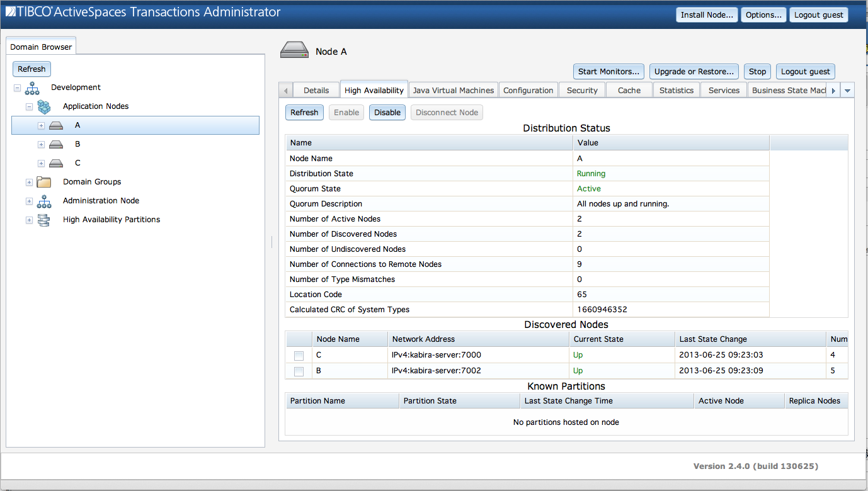Expand the Domain Groups tree node
The image size is (868, 491).
coord(29,182)
